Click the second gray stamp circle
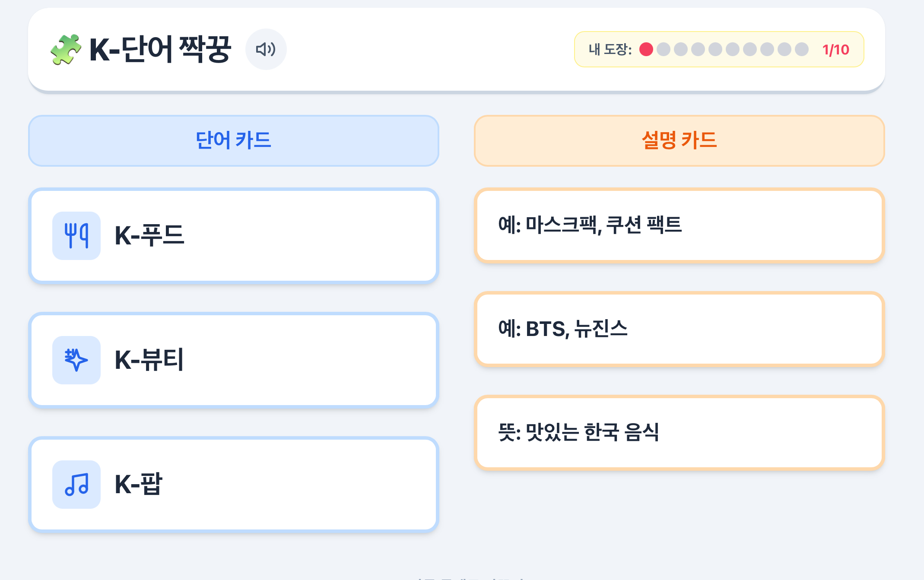Image resolution: width=924 pixels, height=580 pixels. coord(664,50)
